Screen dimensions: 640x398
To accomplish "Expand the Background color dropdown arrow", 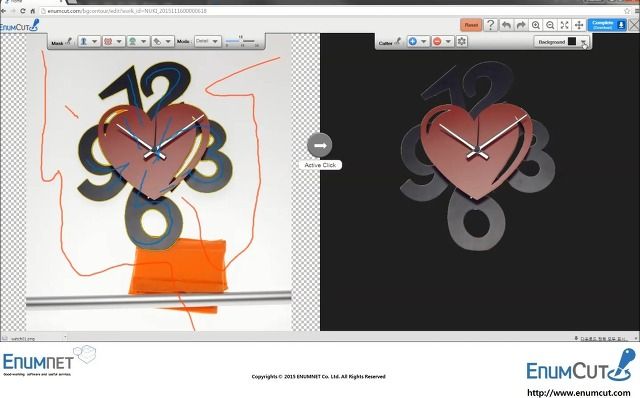I will point(583,42).
